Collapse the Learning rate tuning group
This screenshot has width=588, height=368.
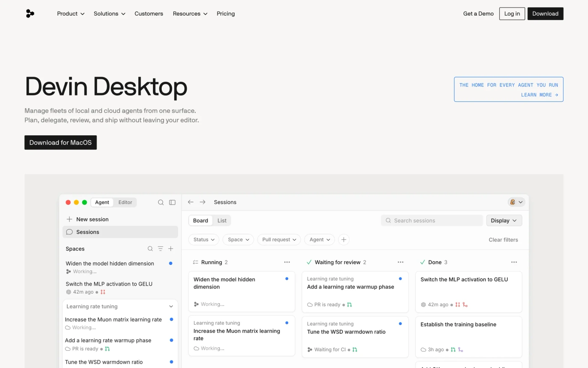coord(171,307)
